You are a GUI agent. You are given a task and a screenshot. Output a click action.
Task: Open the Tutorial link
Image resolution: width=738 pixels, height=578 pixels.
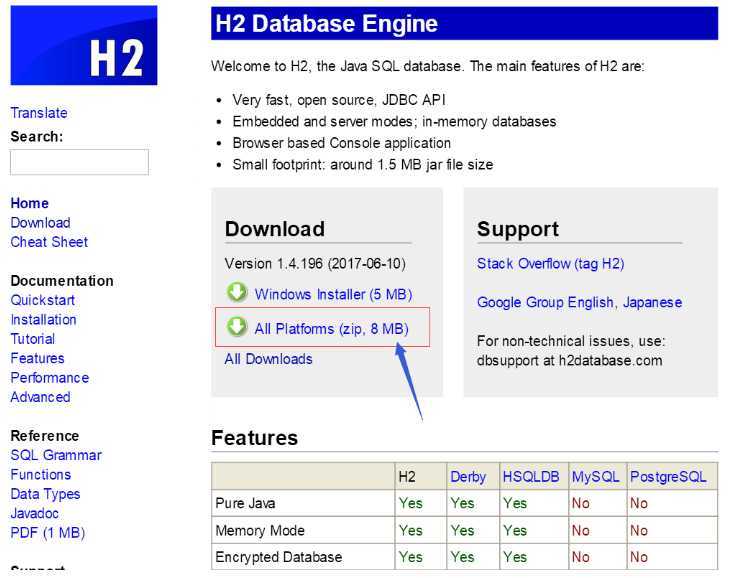coord(32,339)
